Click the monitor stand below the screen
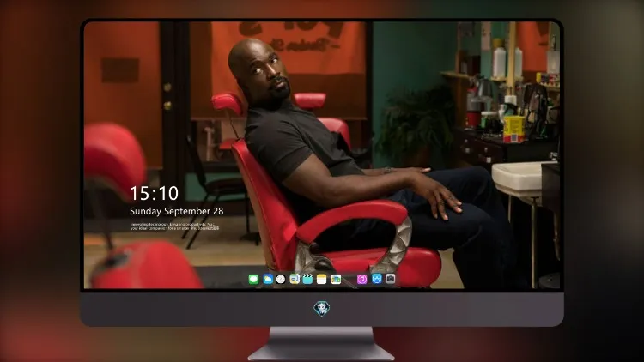 321,344
